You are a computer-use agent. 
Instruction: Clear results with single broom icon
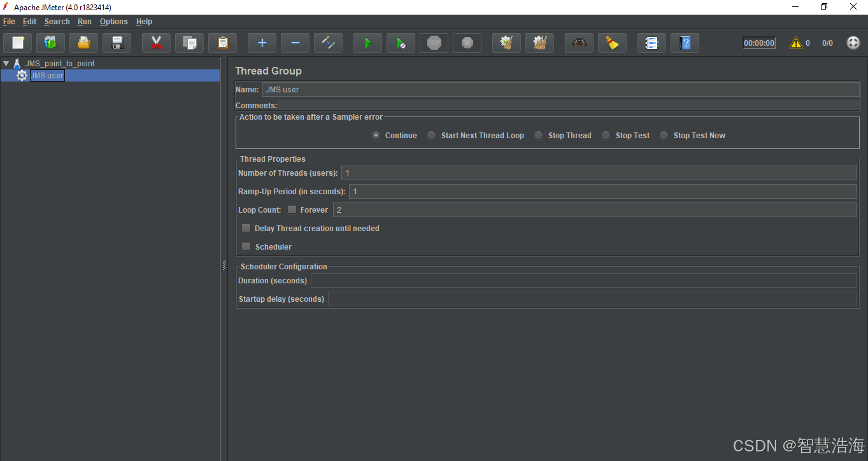506,43
